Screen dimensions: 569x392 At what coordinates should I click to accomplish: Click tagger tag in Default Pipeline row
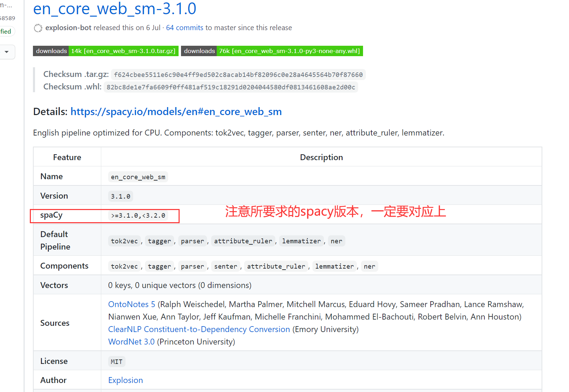pos(159,241)
